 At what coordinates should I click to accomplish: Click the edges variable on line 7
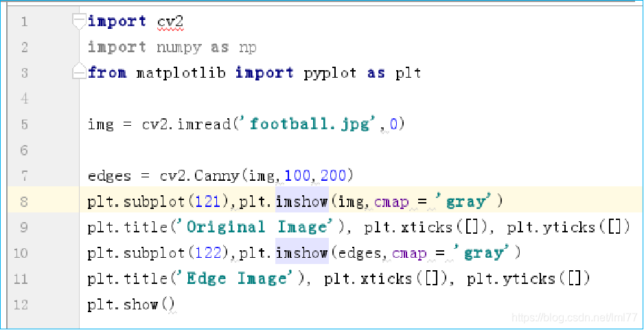(109, 176)
